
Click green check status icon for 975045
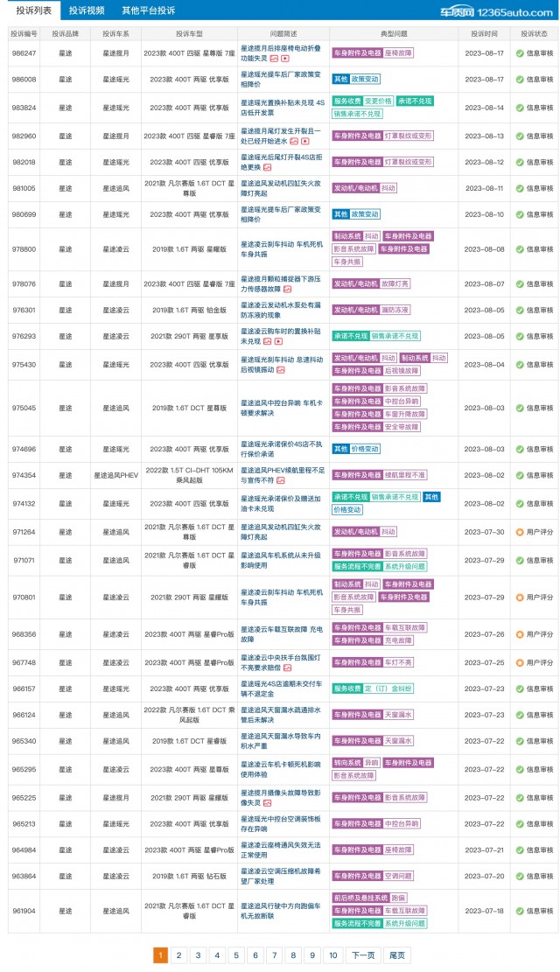pos(520,408)
